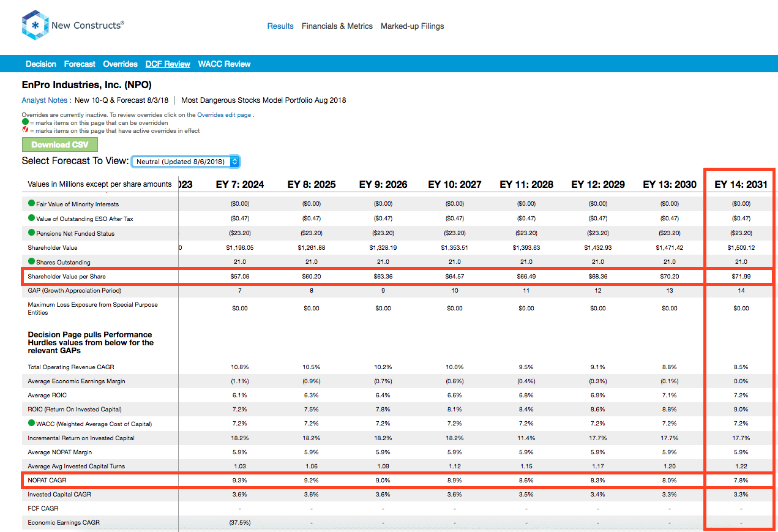The image size is (778, 532).
Task: Follow the Overrides edit page link
Action: (x=224, y=115)
